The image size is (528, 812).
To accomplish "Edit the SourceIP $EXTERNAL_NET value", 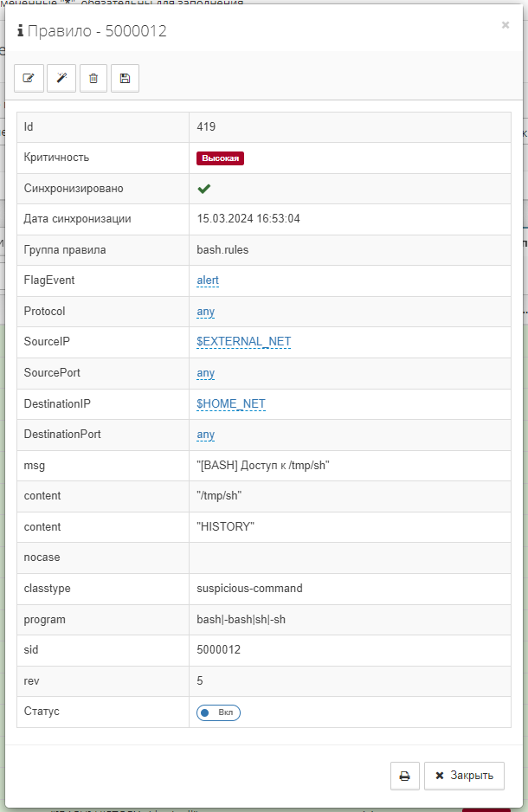I will pyautogui.click(x=244, y=342).
